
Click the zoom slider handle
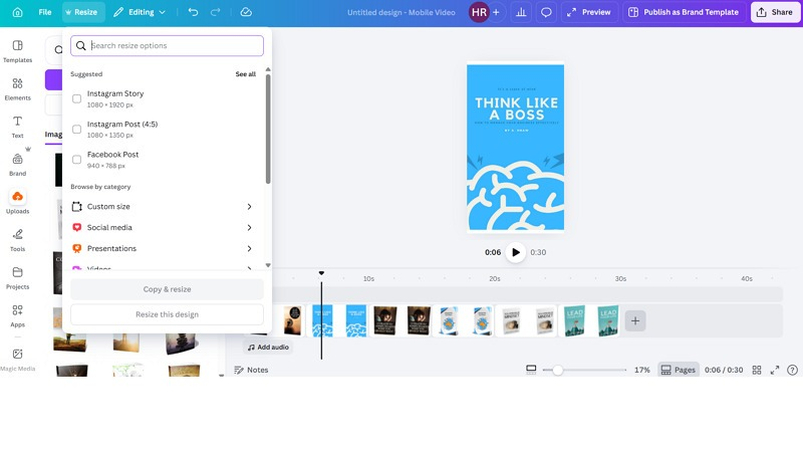point(557,370)
